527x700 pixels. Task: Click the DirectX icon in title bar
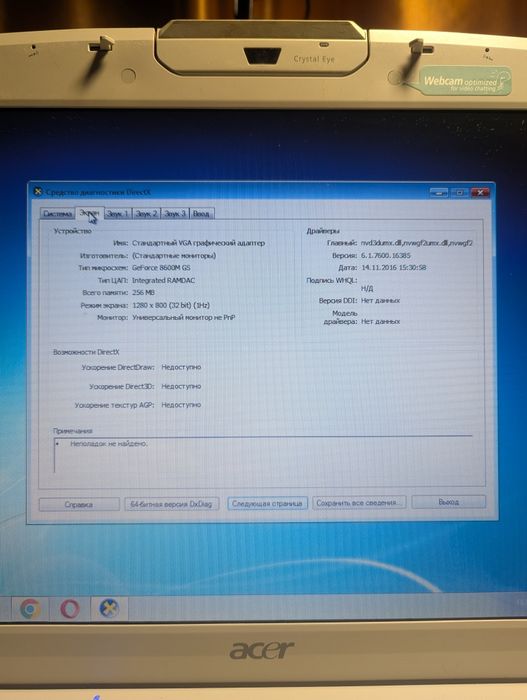click(38, 192)
